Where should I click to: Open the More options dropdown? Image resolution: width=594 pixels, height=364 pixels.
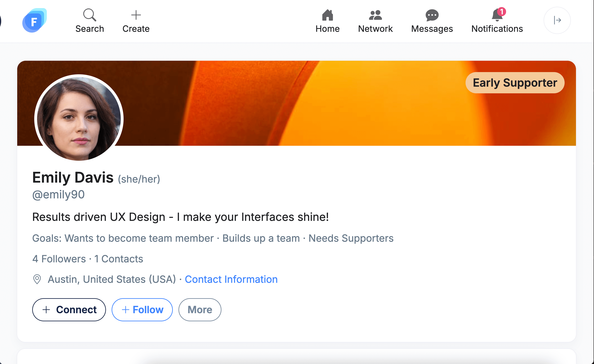pos(200,310)
